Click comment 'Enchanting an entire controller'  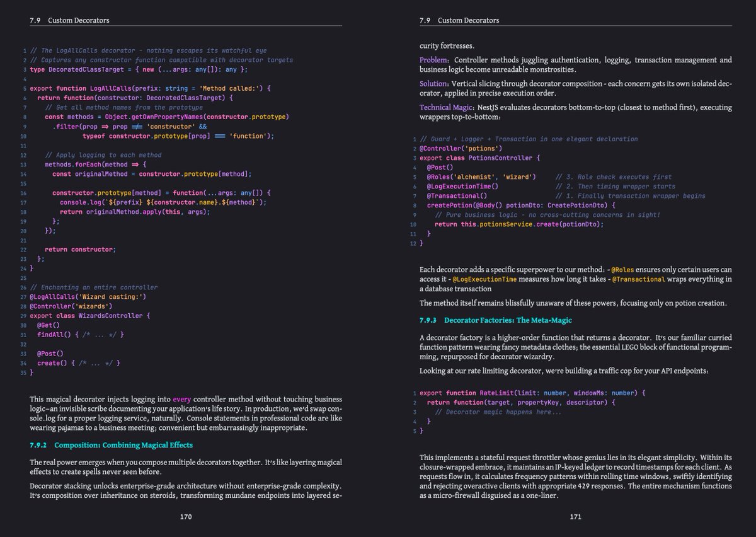coord(94,287)
